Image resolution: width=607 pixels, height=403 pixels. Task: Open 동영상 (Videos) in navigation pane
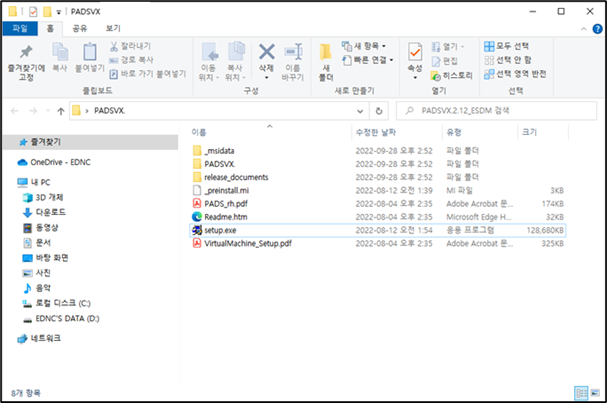41,228
